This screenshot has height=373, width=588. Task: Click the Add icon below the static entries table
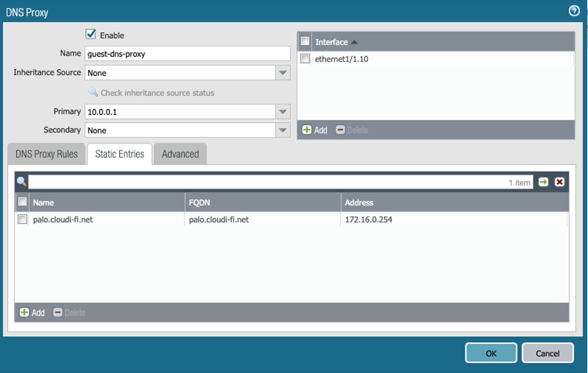tap(24, 313)
